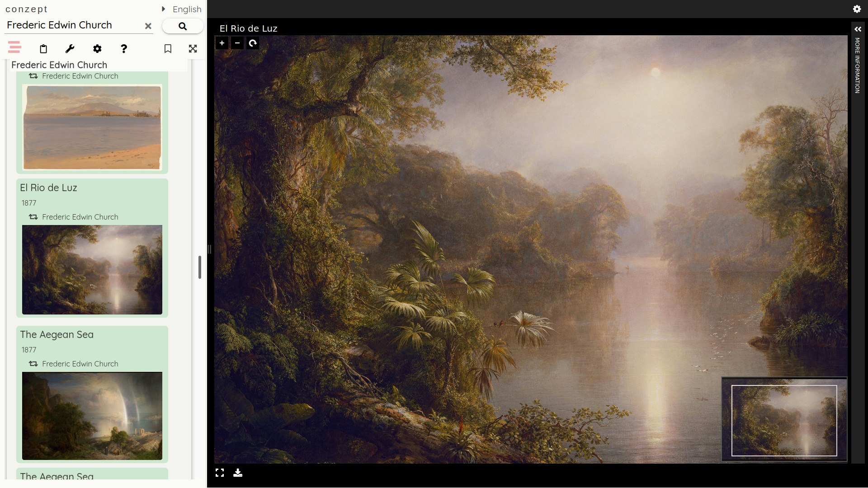Open the El Rio de Luz result title
The image size is (868, 488).
pos(48,188)
